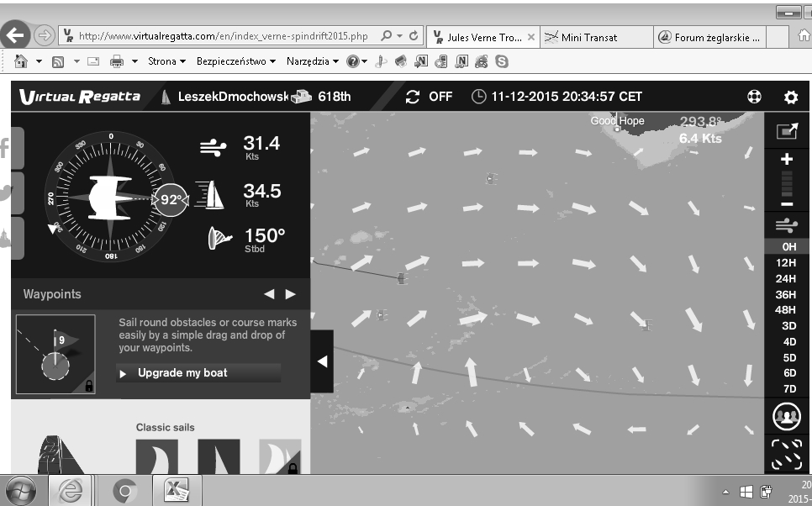
Task: Expand the map to a separate window
Action: point(787,130)
